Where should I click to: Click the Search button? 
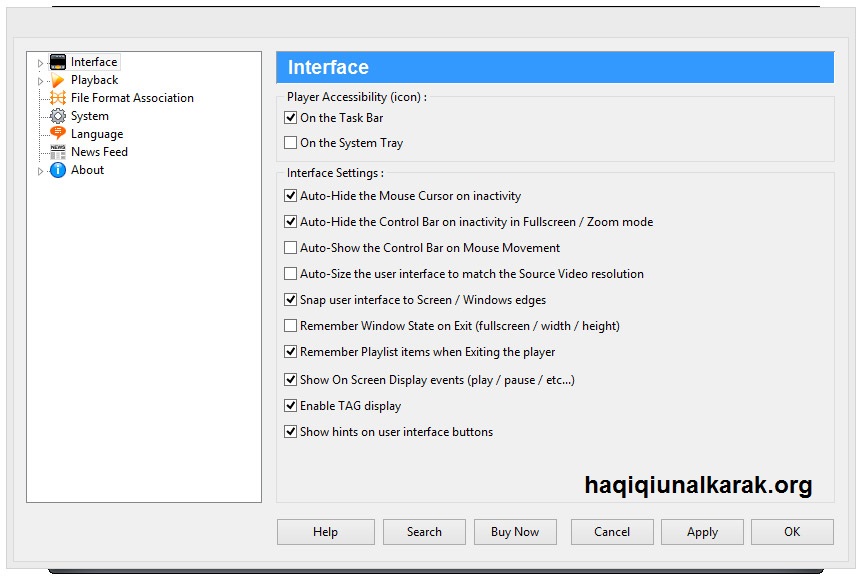pos(424,532)
